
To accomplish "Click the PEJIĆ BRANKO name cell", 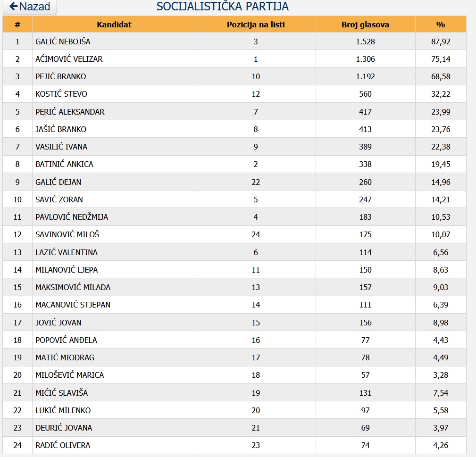I will pos(114,76).
